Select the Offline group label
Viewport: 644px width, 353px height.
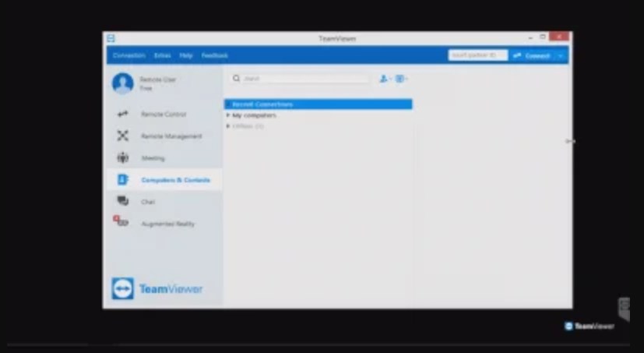pyautogui.click(x=248, y=126)
